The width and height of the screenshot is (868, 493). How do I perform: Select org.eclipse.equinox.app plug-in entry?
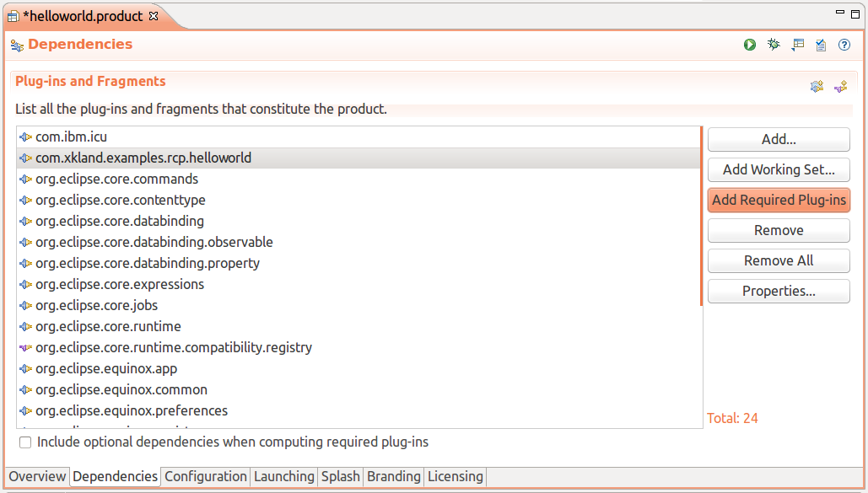[106, 368]
